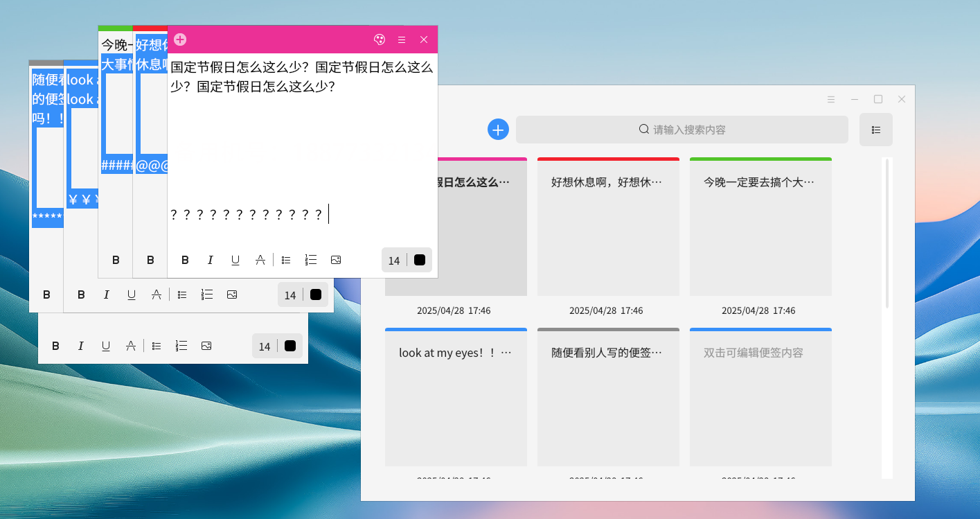
Task: Add a new note via blue plus button
Action: (498, 129)
